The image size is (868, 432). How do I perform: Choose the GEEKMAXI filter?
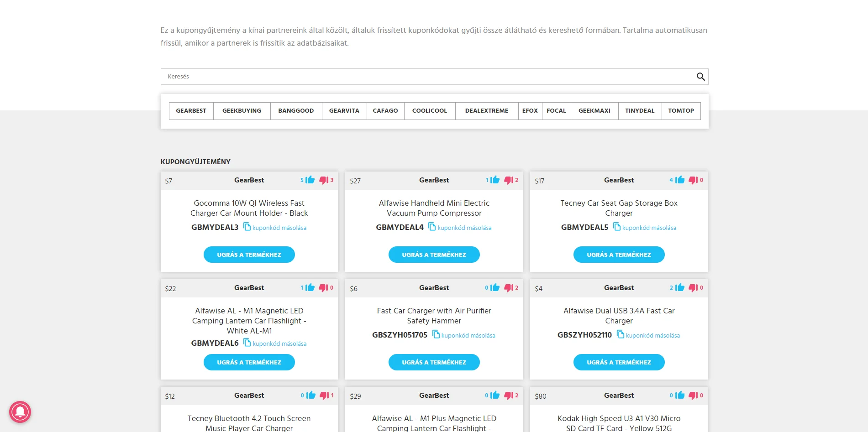(594, 111)
